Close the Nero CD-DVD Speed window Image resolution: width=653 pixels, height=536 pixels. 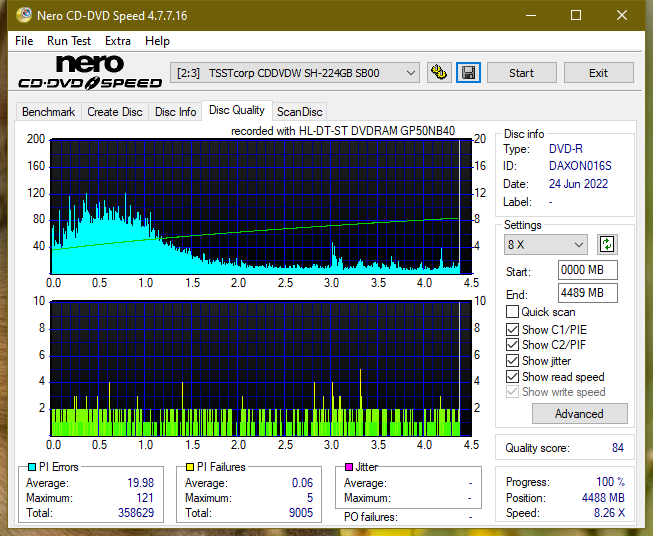(x=622, y=15)
